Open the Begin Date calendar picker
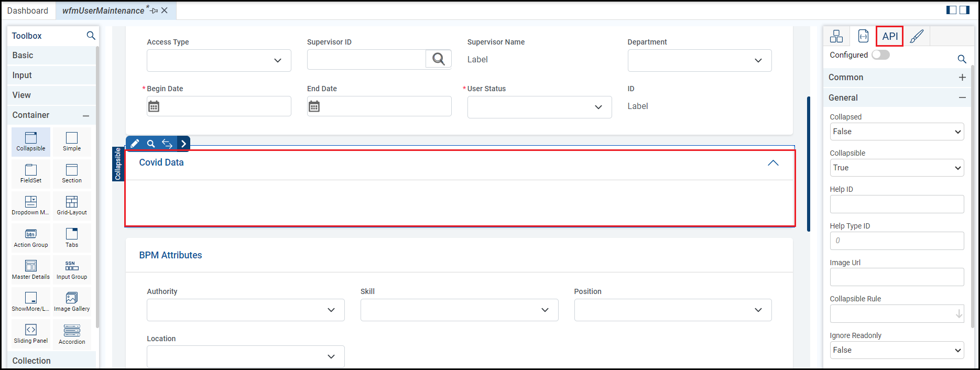This screenshot has width=980, height=370. [x=154, y=106]
